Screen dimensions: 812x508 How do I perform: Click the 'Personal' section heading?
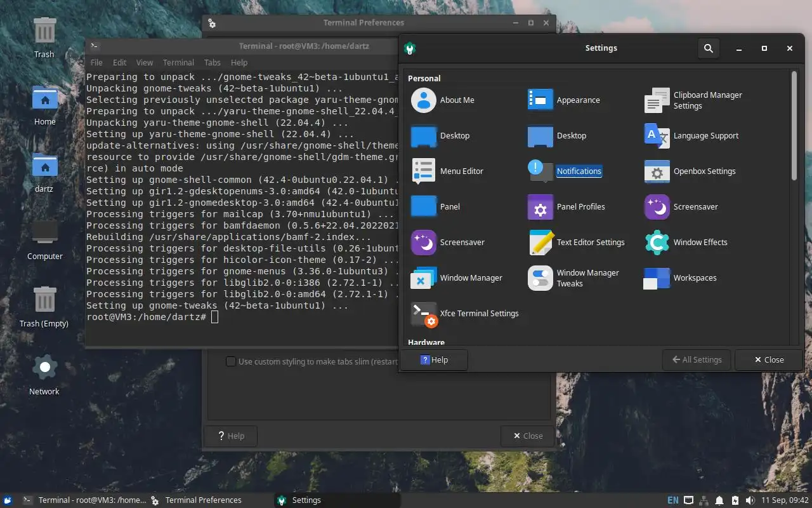click(x=424, y=79)
